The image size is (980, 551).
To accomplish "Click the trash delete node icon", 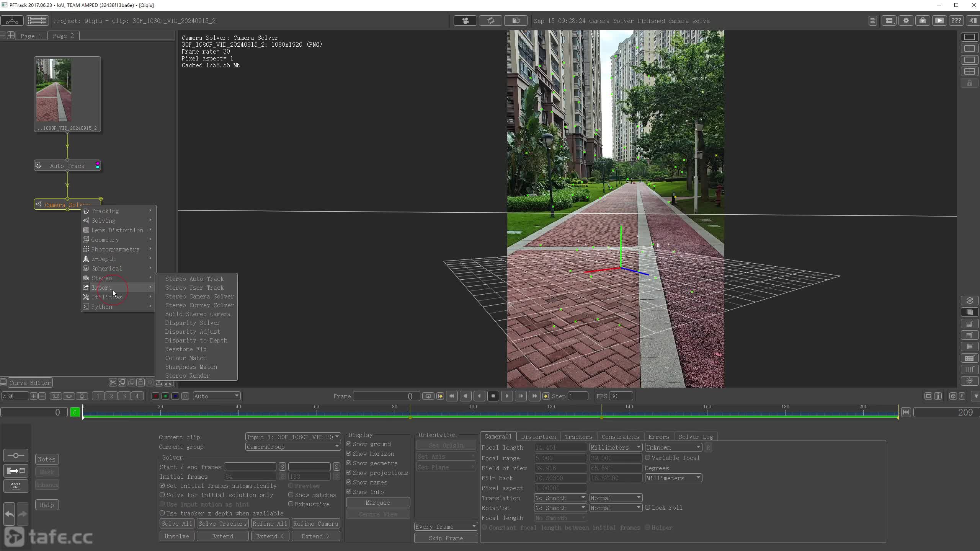I will [x=140, y=382].
